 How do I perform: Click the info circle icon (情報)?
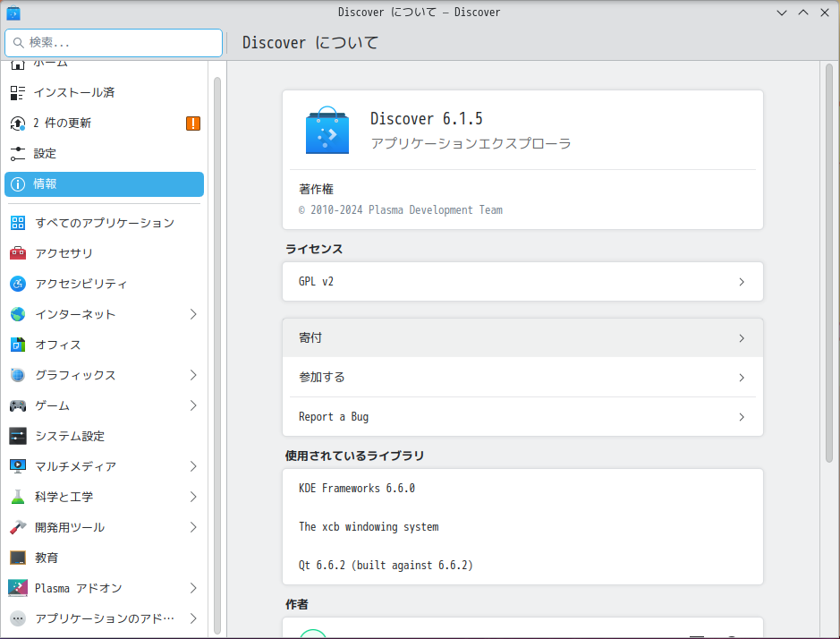point(18,184)
